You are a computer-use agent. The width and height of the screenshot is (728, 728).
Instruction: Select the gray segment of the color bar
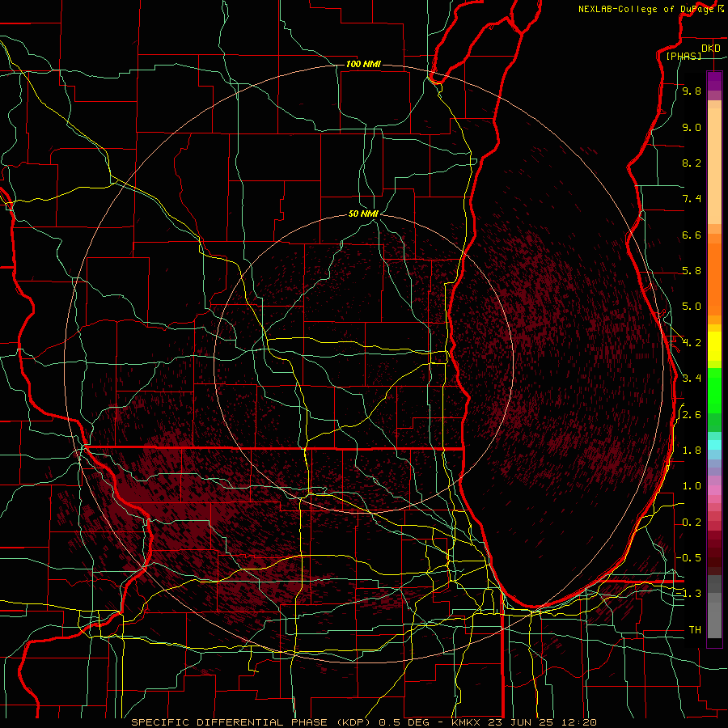[714, 608]
